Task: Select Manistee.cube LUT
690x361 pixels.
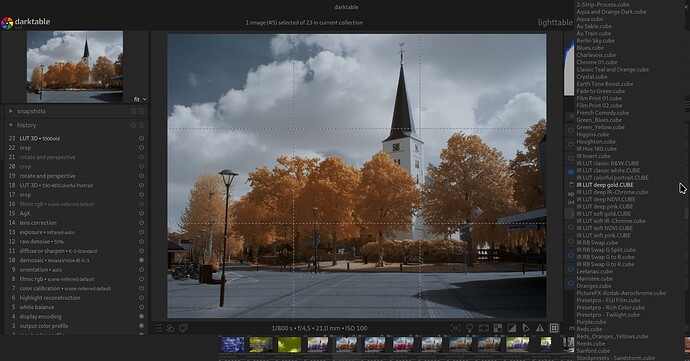Action: pos(595,279)
